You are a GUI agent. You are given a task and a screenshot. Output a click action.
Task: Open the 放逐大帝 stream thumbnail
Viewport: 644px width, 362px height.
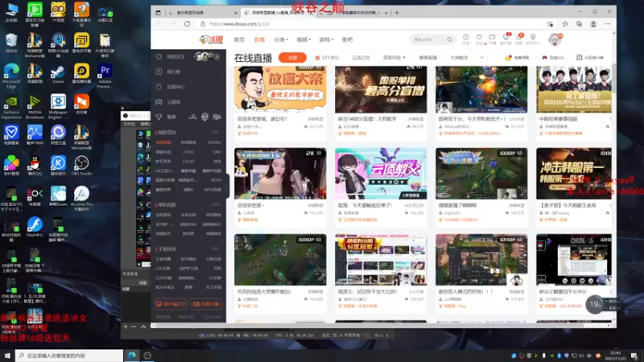tap(280, 88)
